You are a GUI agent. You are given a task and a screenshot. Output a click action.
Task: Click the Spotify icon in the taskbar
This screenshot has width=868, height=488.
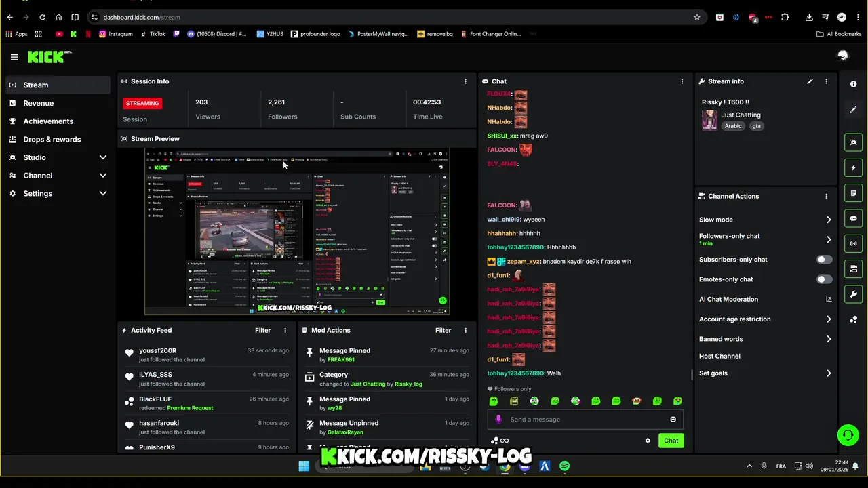coord(565,466)
